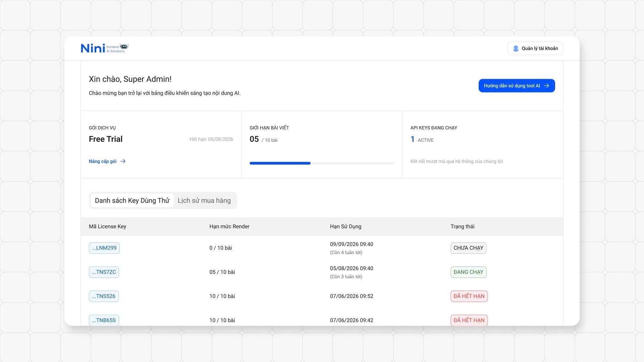Open Hướng dẫn sử dụng tool AI
Screen dimensions: 644x362
(517, 86)
